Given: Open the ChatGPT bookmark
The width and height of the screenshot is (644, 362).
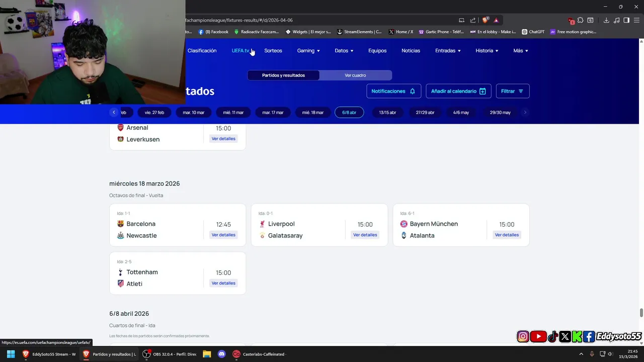Looking at the screenshot, I should (533, 32).
